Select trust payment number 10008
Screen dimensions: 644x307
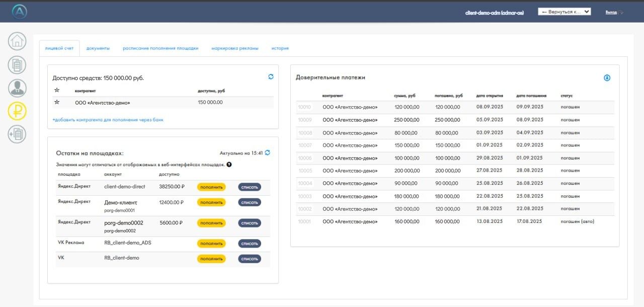point(305,133)
